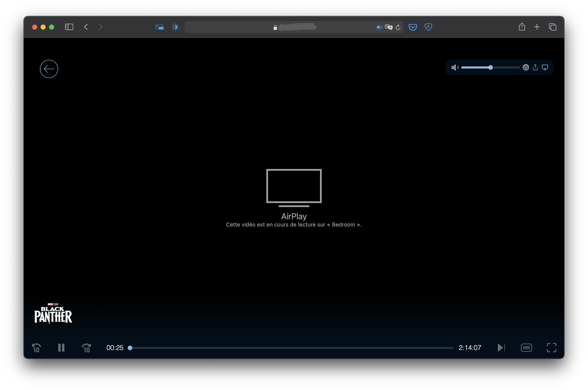Show the Safari sidebar
The width and height of the screenshot is (588, 390).
69,27
